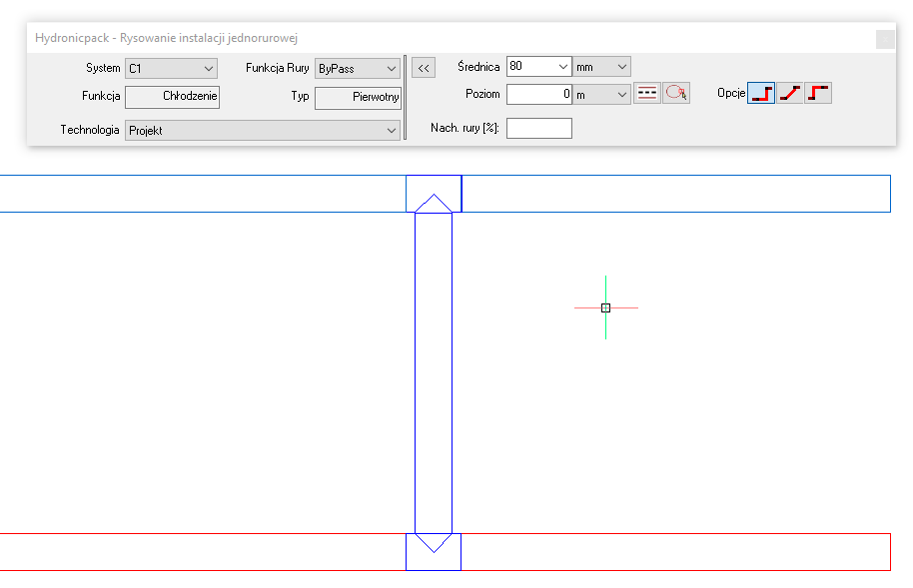This screenshot has height=588, width=913.
Task: Click the Poziom level input field
Action: pos(538,94)
